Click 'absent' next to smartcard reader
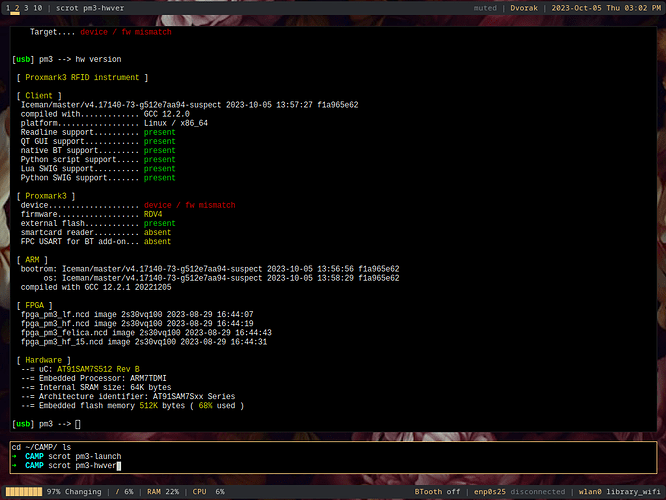 coord(157,232)
